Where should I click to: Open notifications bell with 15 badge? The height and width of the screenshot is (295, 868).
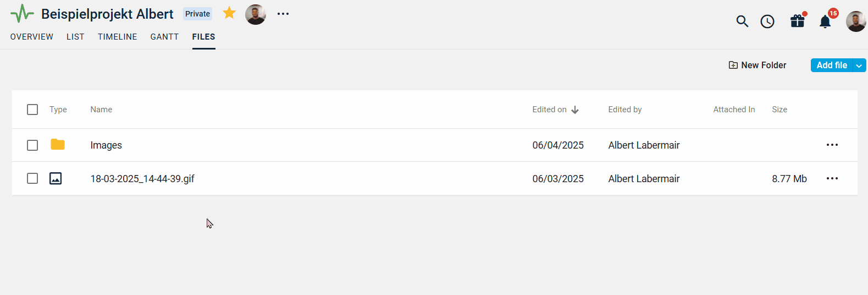point(825,21)
